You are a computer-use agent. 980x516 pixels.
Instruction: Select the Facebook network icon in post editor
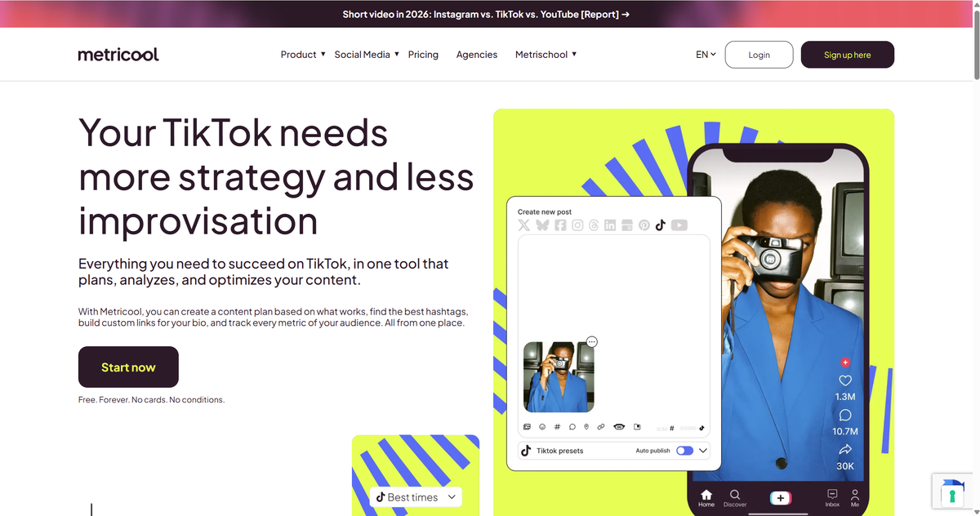pyautogui.click(x=560, y=225)
